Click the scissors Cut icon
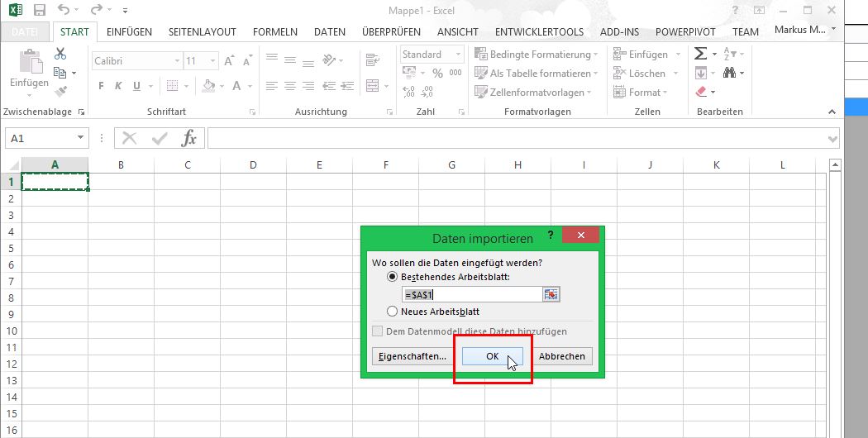The height and width of the screenshot is (438, 868). [x=60, y=54]
